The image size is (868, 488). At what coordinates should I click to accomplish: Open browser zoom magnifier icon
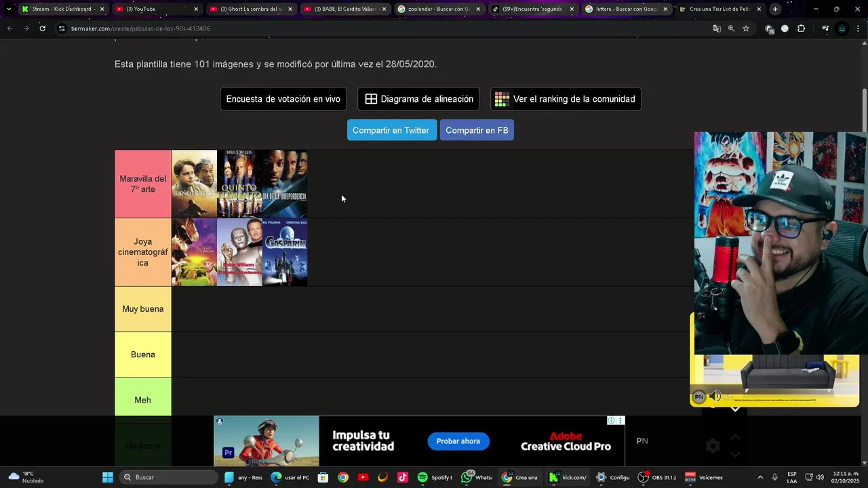point(731,28)
